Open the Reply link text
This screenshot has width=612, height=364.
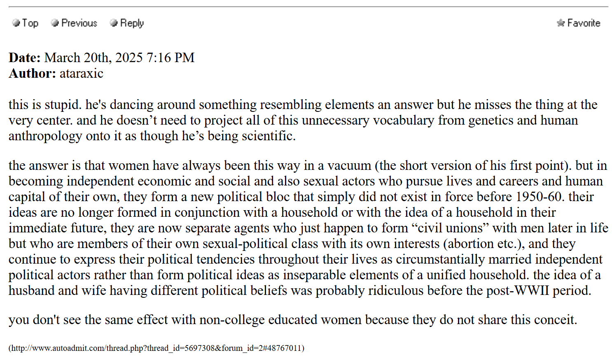click(x=132, y=23)
